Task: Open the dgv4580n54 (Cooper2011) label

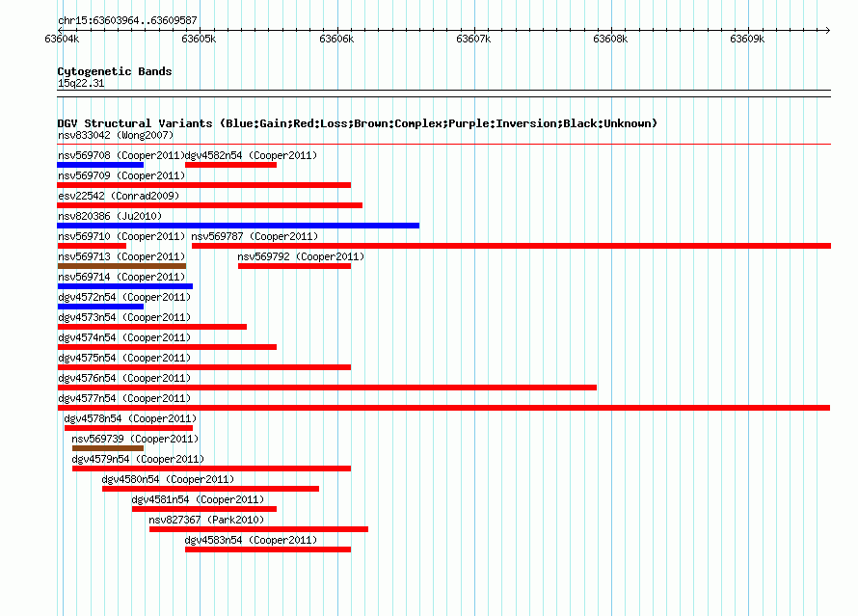Action: click(x=168, y=479)
